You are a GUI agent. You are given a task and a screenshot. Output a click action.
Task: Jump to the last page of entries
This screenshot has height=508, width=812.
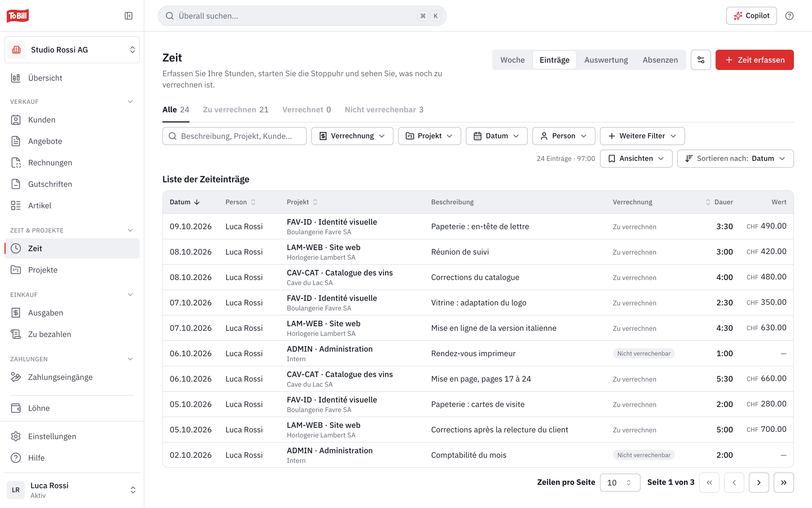[784, 483]
